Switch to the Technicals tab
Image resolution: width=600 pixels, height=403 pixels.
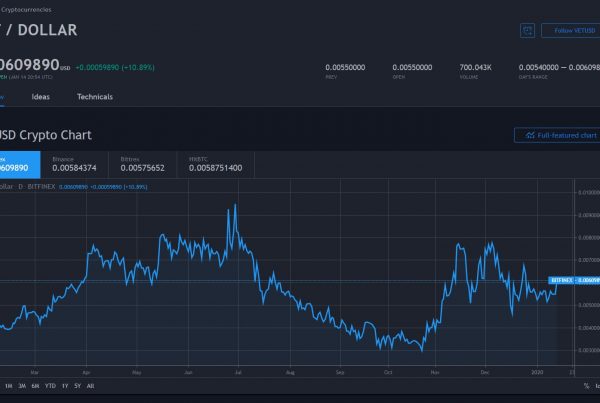95,97
